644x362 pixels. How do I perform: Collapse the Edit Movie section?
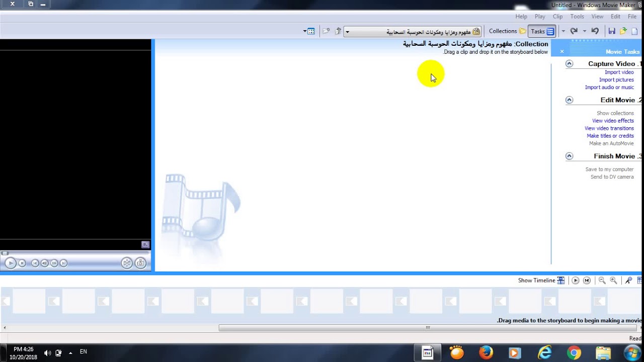click(x=569, y=100)
